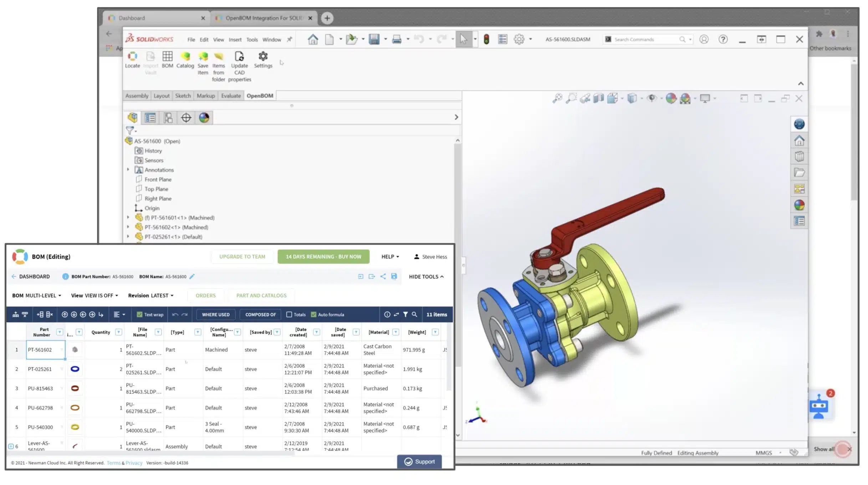Switch to the Evaluate tab
Screen dimensions: 868x485
click(231, 96)
